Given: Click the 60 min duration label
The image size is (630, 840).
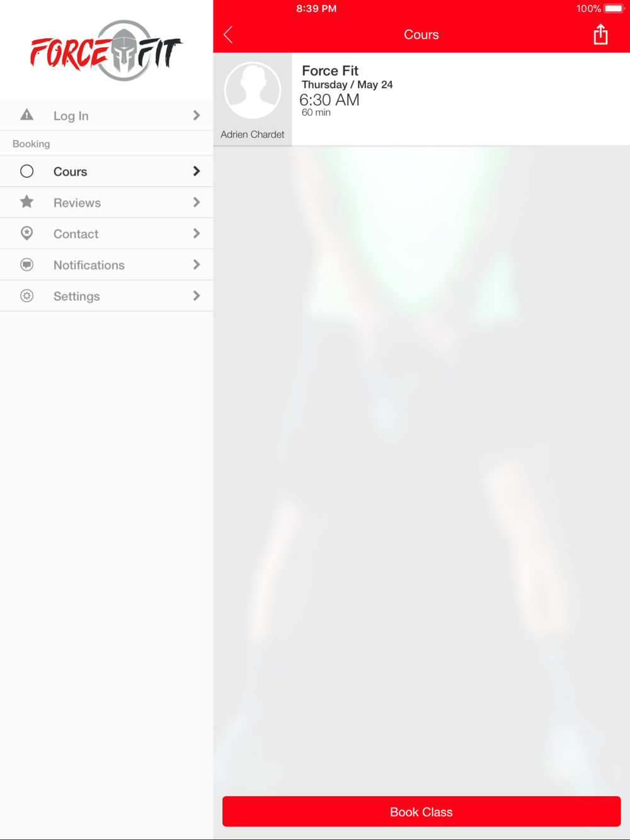Looking at the screenshot, I should (316, 113).
